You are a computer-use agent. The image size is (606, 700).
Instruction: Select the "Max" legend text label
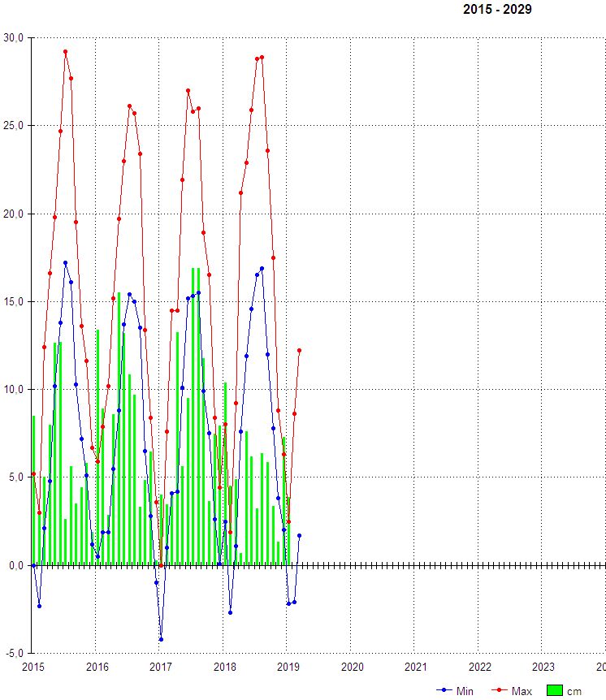[x=522, y=691]
